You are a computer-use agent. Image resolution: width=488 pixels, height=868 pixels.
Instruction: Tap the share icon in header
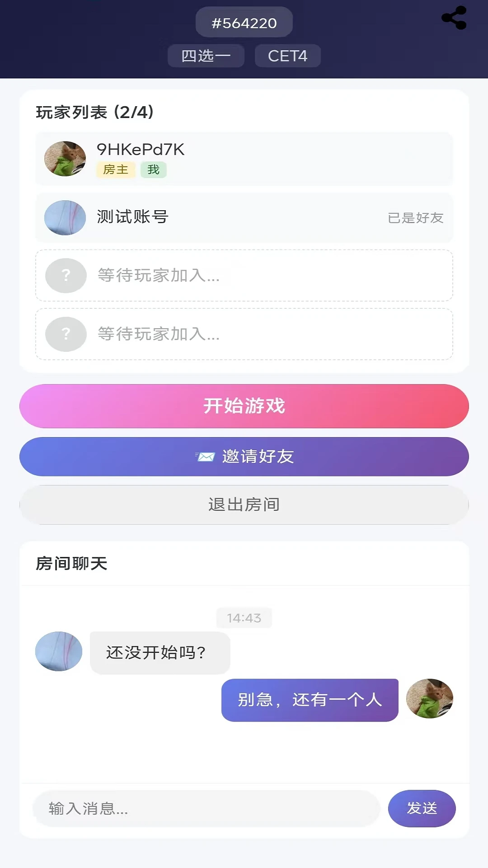click(454, 18)
